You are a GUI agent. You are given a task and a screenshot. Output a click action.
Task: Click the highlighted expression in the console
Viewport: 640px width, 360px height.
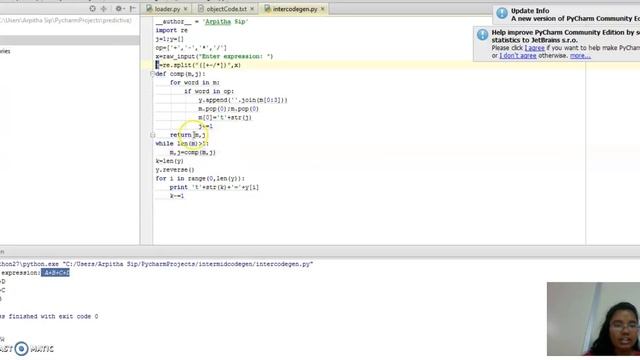click(56, 273)
